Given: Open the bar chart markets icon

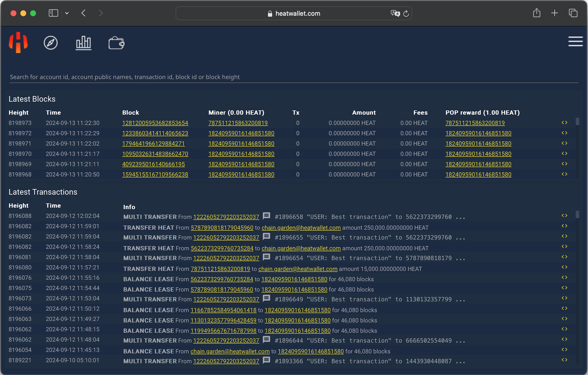Looking at the screenshot, I should coord(83,43).
